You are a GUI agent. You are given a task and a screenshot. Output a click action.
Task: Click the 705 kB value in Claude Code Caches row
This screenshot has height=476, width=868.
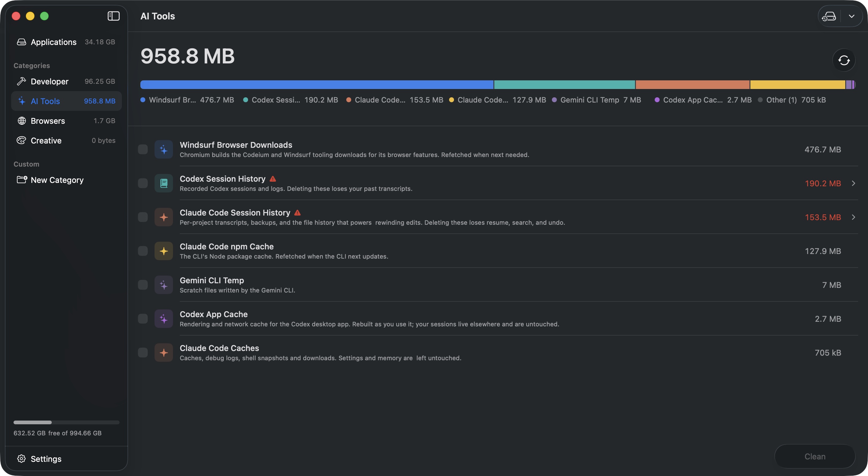coord(828,353)
